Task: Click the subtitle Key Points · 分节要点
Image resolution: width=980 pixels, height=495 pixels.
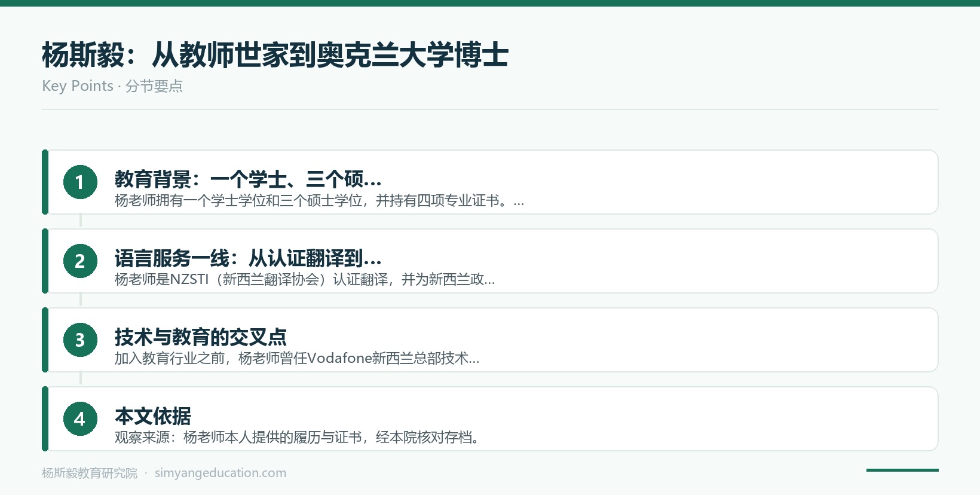Action: tap(112, 86)
